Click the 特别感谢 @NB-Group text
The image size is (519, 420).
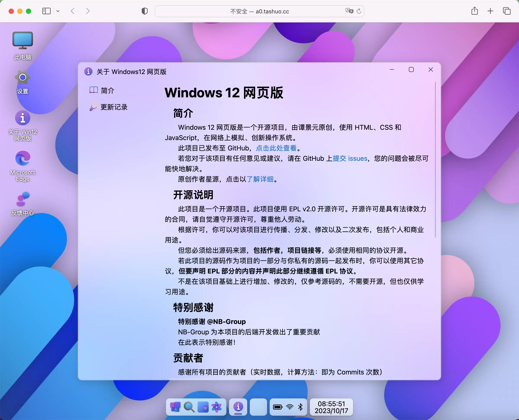pos(212,322)
